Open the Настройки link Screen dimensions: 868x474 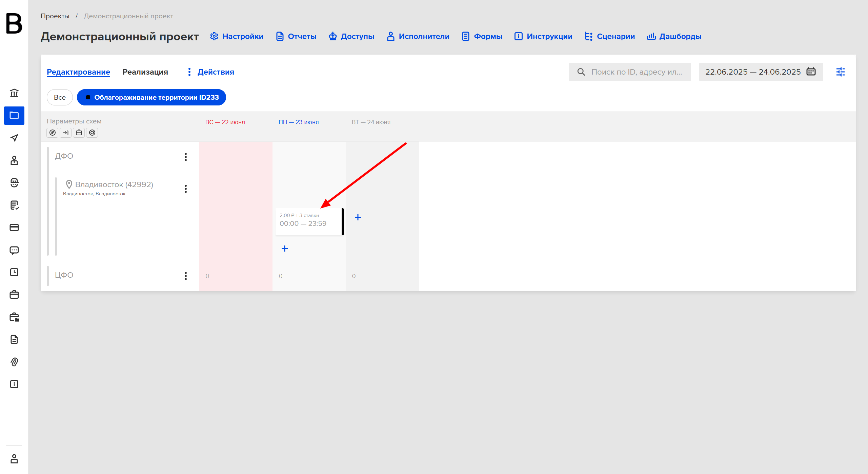pyautogui.click(x=237, y=36)
